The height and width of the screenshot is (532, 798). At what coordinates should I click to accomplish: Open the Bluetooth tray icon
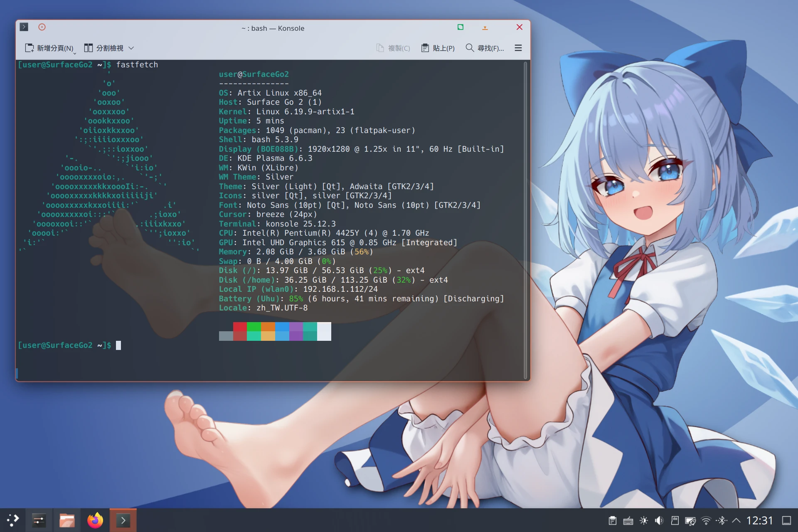(722, 520)
